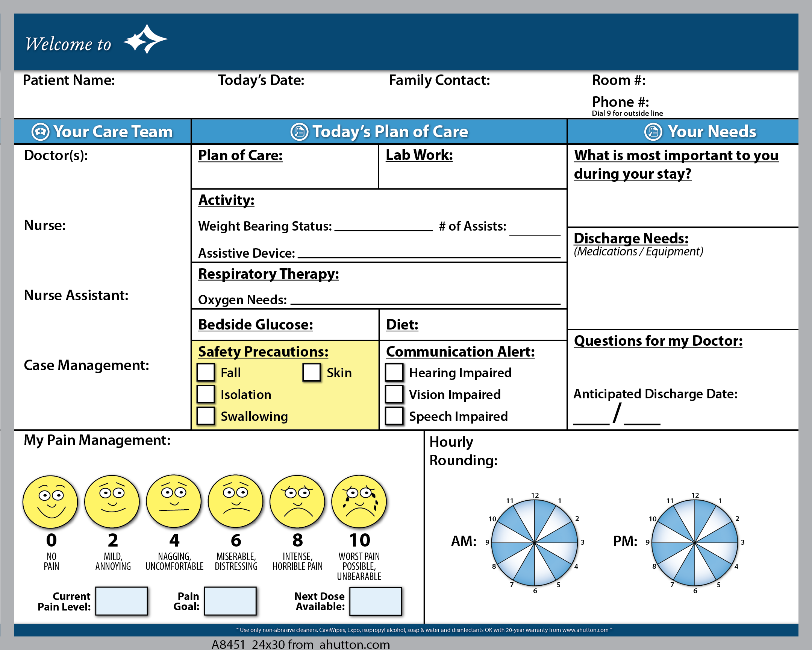Click the Communication Alert heading
This screenshot has width=812, height=650.
tap(461, 352)
